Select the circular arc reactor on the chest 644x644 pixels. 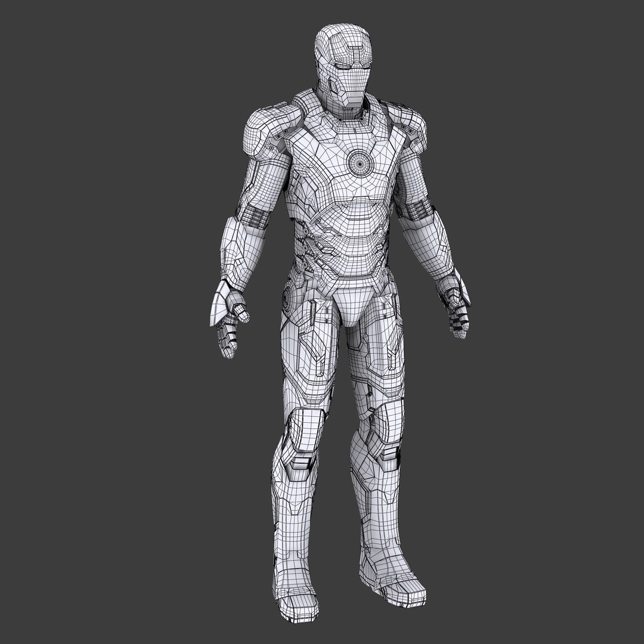(360, 163)
